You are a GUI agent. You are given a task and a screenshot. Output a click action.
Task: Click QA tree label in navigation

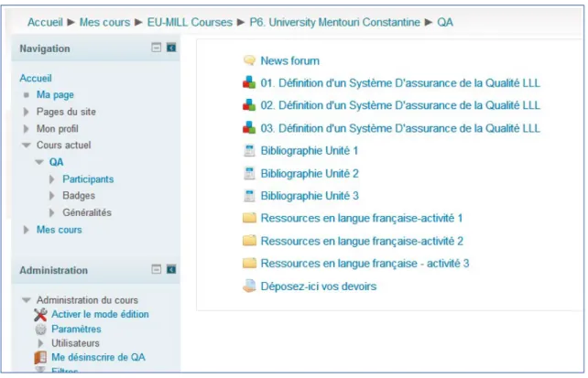click(56, 162)
